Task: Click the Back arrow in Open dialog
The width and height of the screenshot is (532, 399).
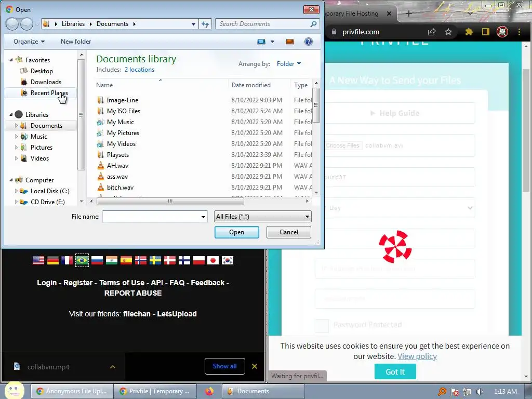Action: pyautogui.click(x=12, y=24)
